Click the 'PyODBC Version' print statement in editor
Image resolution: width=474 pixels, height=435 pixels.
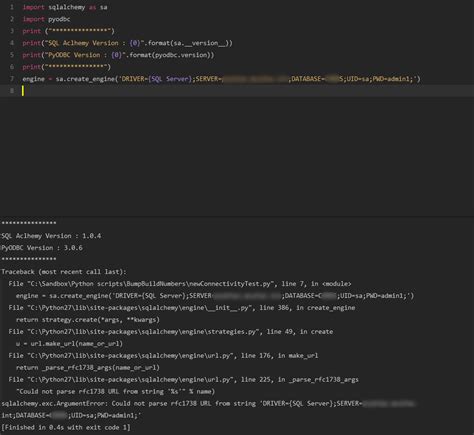(118, 55)
